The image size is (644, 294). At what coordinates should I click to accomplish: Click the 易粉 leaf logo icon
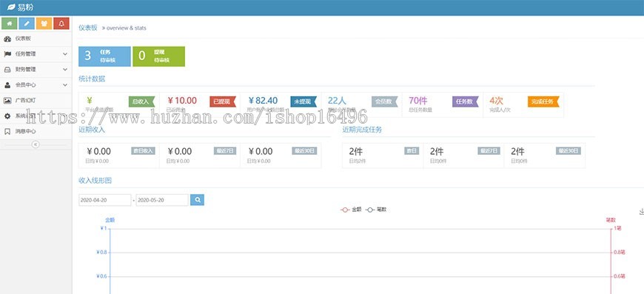point(11,7)
